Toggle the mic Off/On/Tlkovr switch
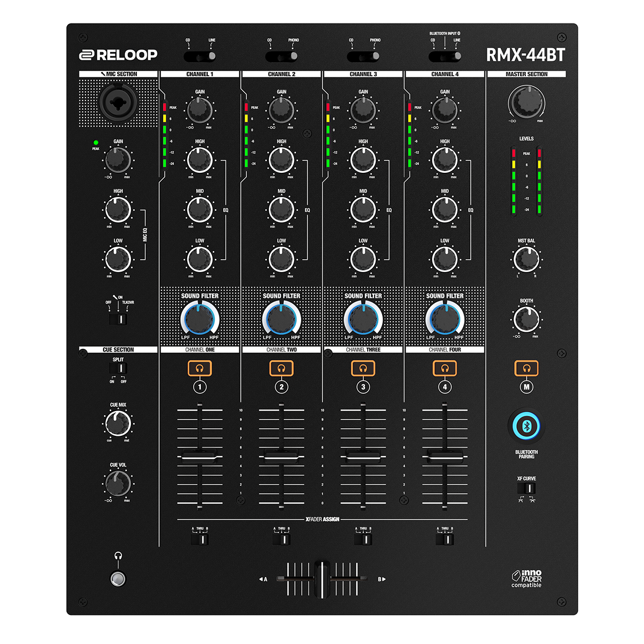Image resolution: width=644 pixels, height=644 pixels. [118, 319]
